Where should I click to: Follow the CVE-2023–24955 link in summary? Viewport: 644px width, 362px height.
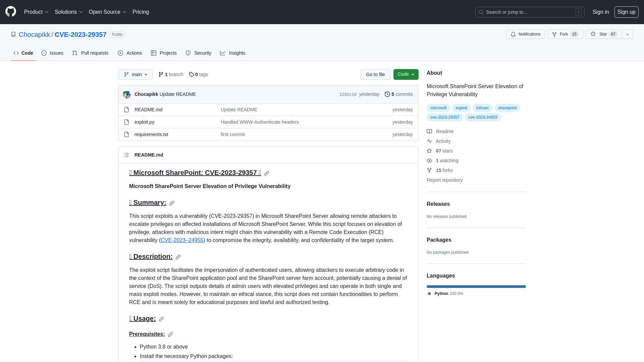tap(182, 240)
